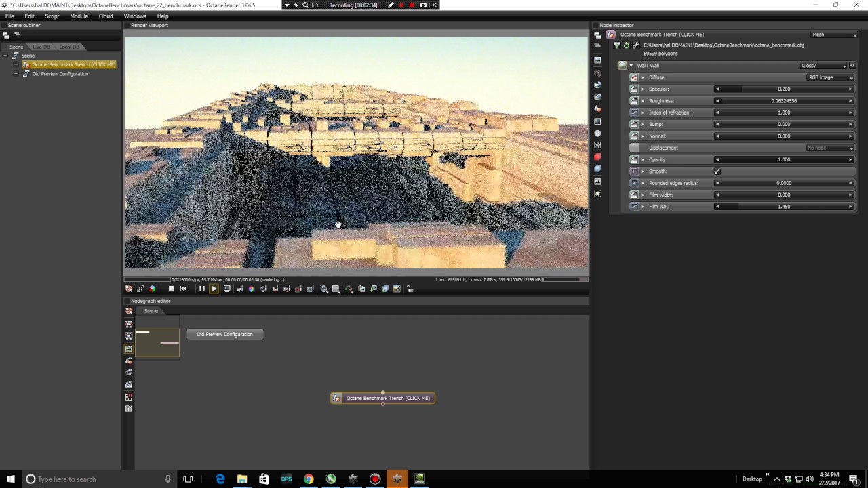This screenshot has width=868, height=488.
Task: Click the viewport lock padlock icon
Action: pyautogui.click(x=410, y=289)
